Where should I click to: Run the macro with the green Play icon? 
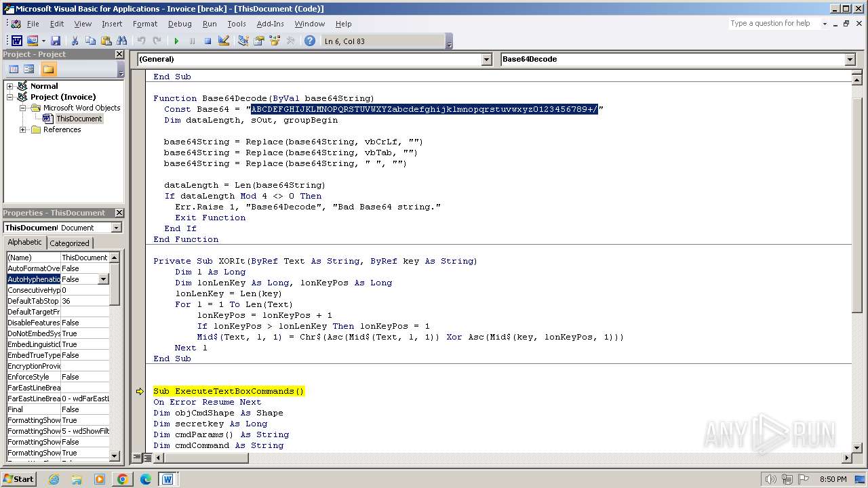point(176,41)
